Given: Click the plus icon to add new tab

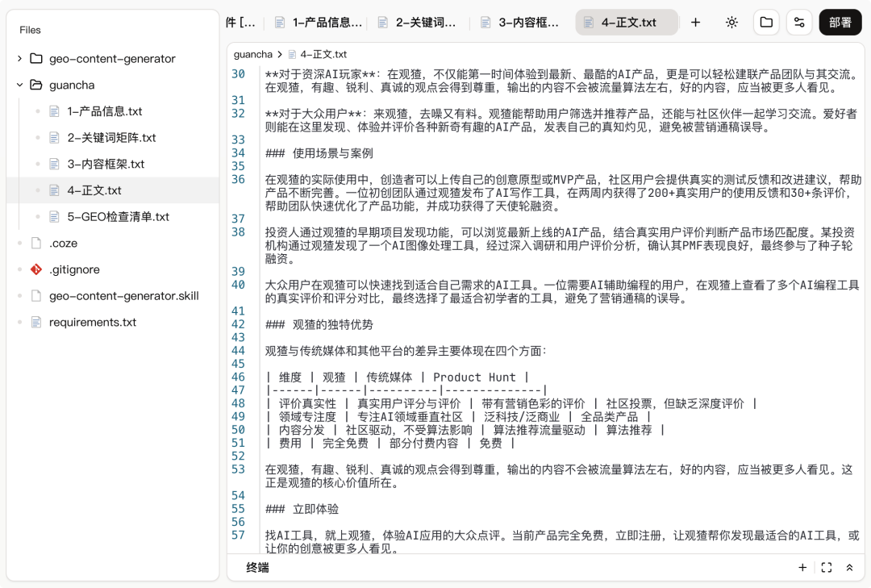Looking at the screenshot, I should pos(695,23).
